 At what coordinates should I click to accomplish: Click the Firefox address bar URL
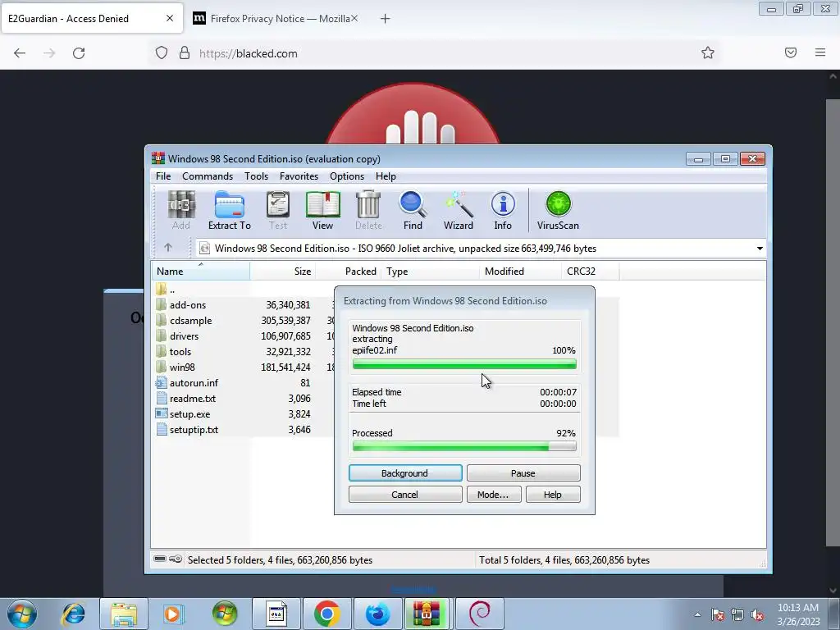tap(248, 53)
